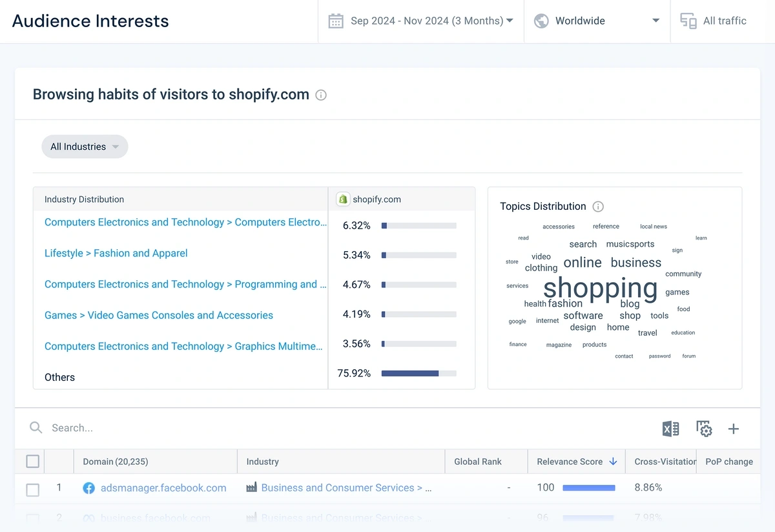Open adsmanager.facebook.com domain link
Screen dimensions: 775x532
(x=163, y=488)
